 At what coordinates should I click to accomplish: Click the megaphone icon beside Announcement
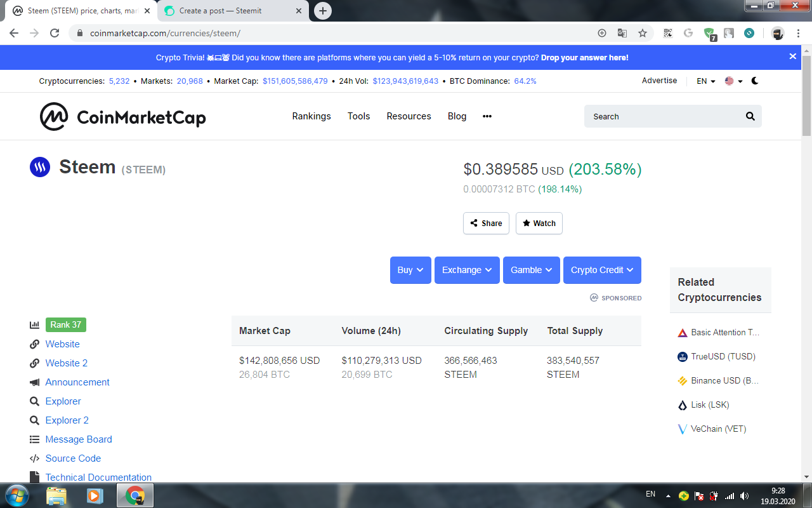(35, 382)
